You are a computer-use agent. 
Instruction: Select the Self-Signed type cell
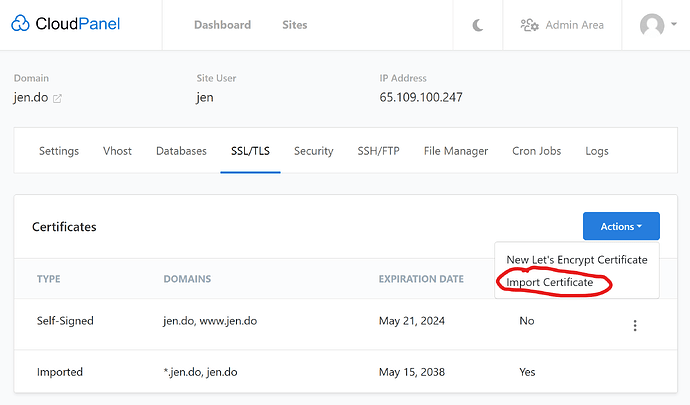65,320
